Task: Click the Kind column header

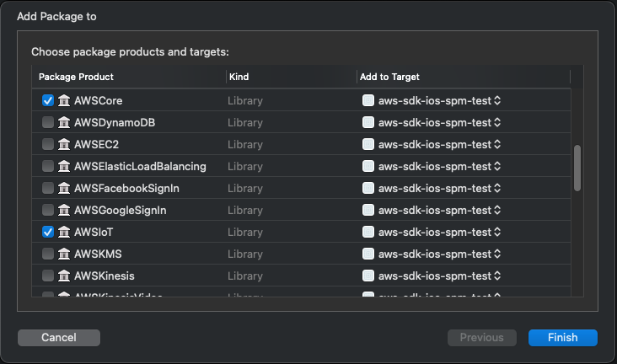Action: (292, 77)
